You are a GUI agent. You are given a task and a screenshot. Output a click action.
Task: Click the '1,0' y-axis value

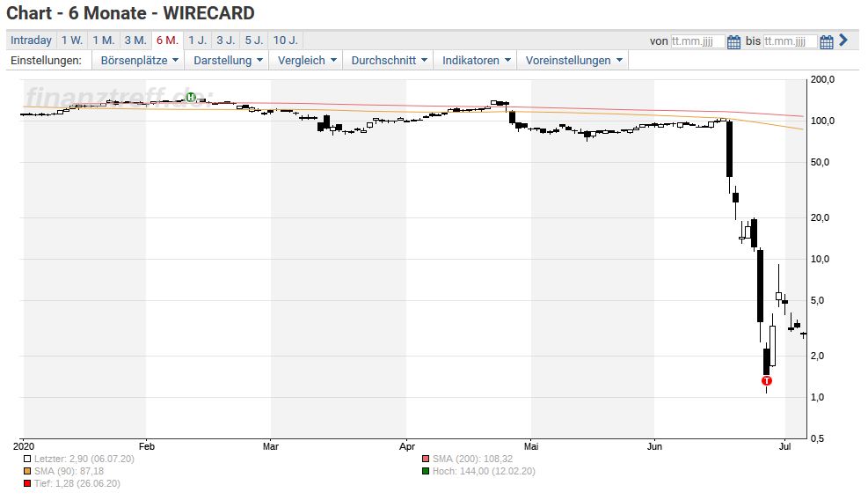818,398
